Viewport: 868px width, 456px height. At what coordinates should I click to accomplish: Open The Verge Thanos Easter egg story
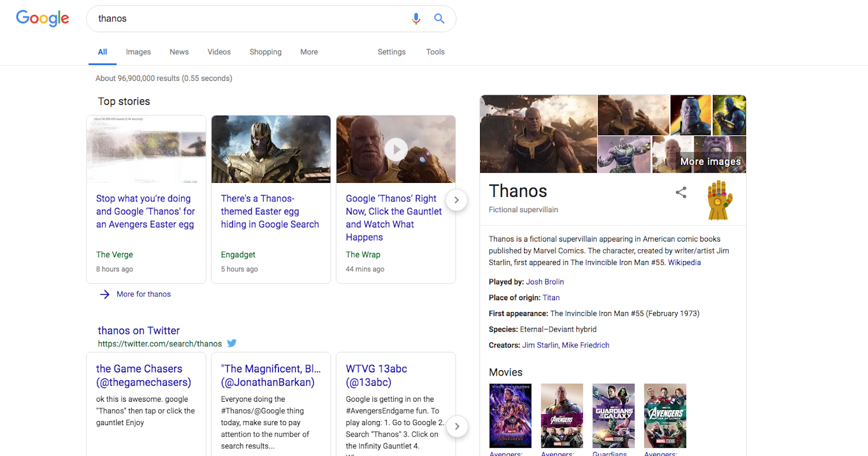tap(145, 212)
